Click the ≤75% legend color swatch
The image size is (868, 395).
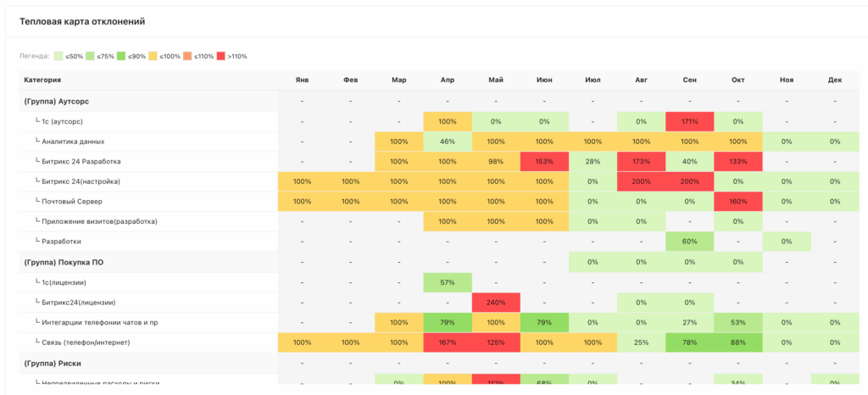(88, 56)
